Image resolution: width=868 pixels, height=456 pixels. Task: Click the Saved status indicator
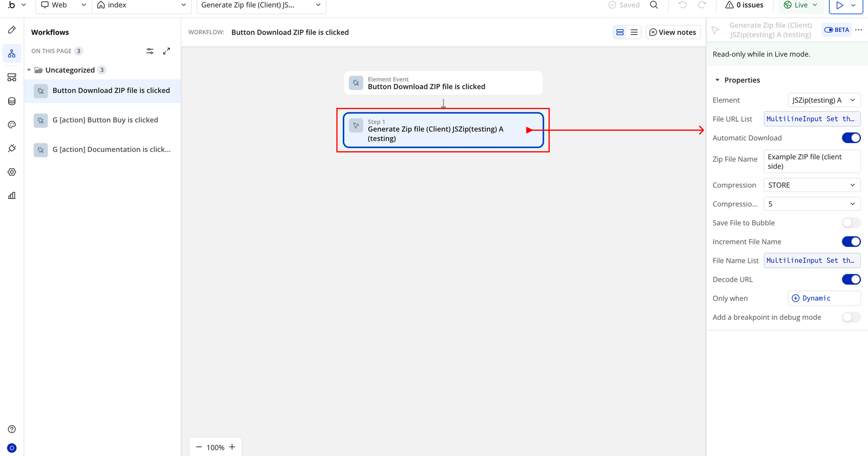624,5
